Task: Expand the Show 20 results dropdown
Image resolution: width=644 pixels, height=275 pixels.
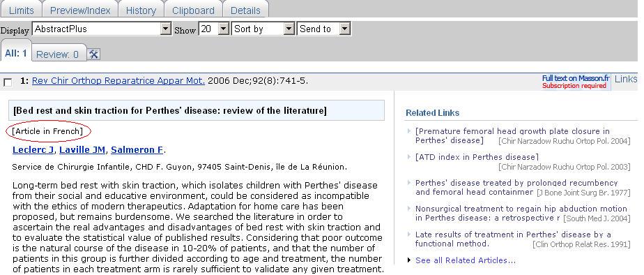Action: (x=213, y=29)
